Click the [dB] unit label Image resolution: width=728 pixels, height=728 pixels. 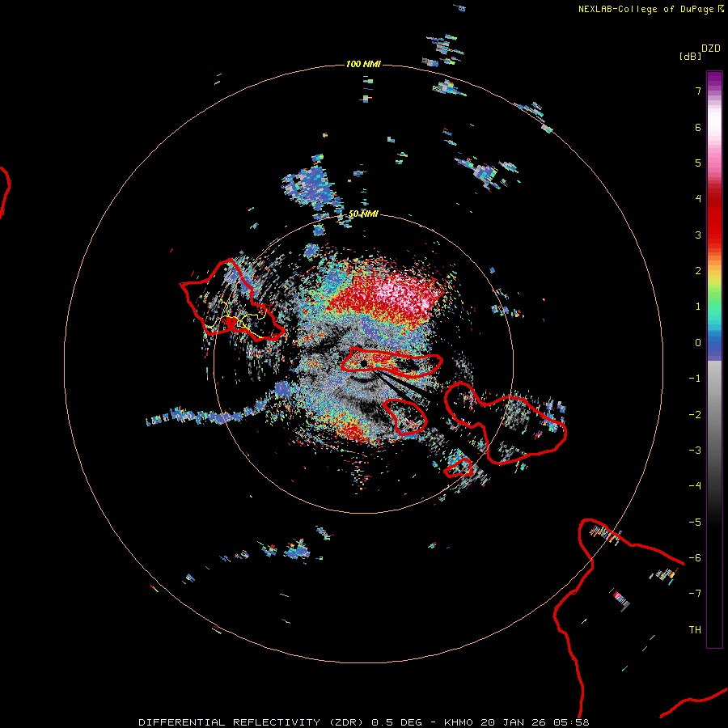coord(690,57)
